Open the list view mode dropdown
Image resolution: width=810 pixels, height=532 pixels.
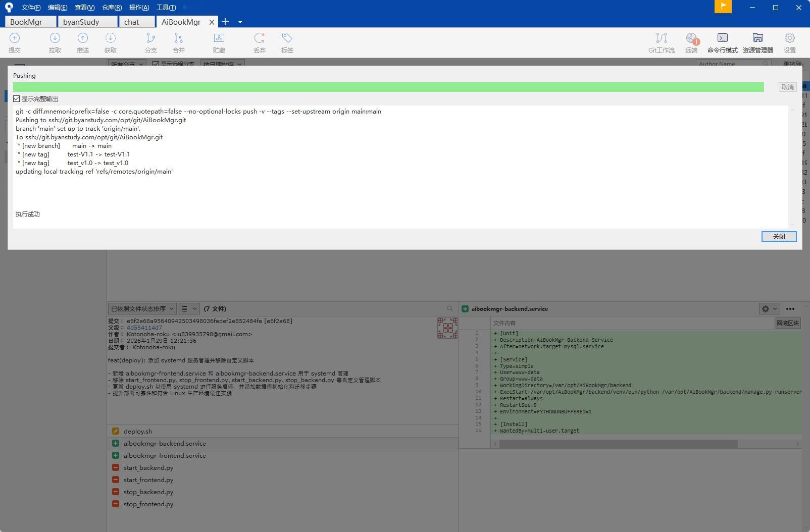click(x=189, y=308)
